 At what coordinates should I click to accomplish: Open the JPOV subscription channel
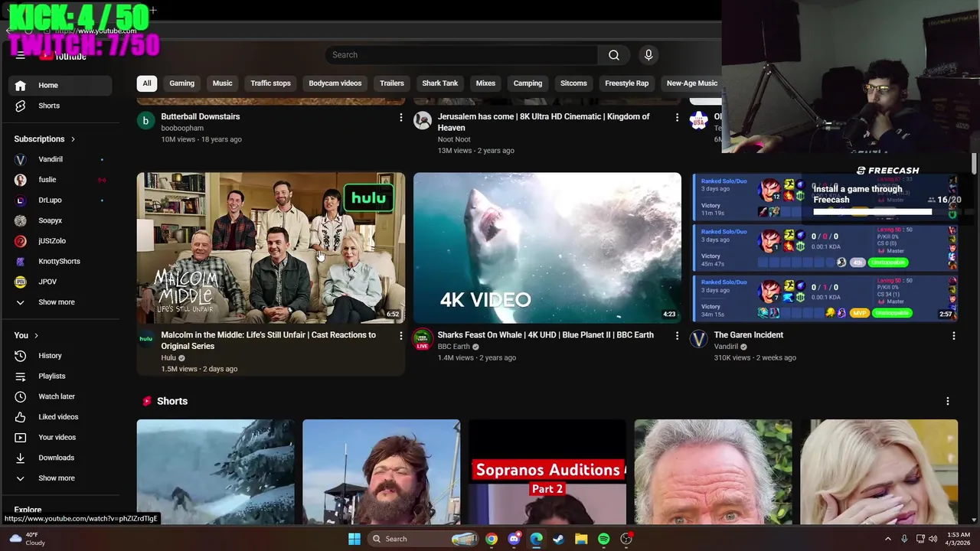point(60,282)
